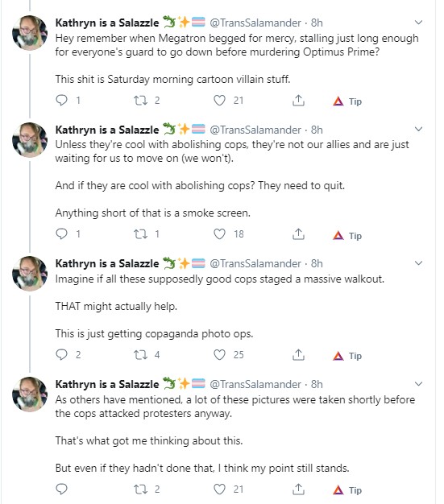Open the @TransSalamander handle on the first tweet

255,23
